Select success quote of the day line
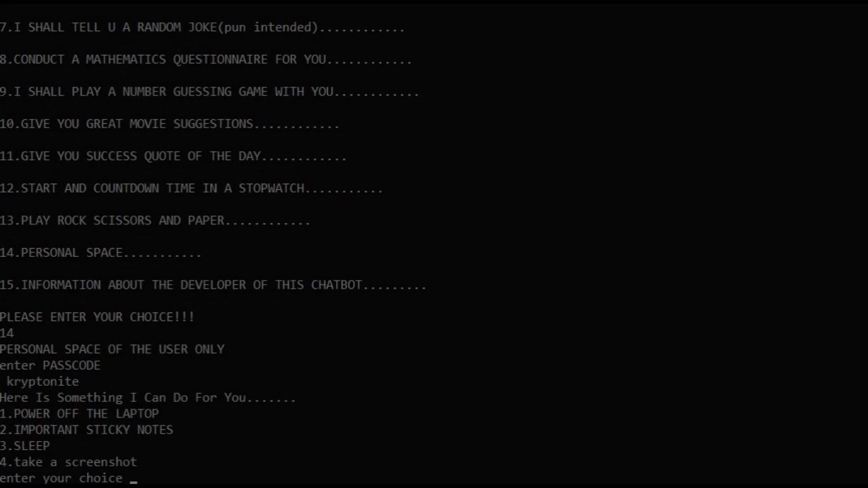 click(173, 156)
